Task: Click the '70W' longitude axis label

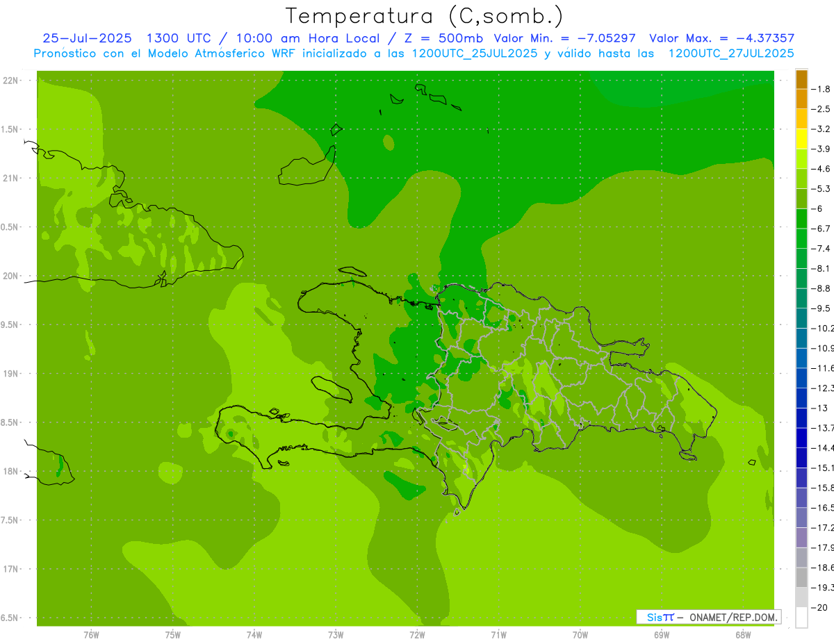Action: click(x=580, y=634)
